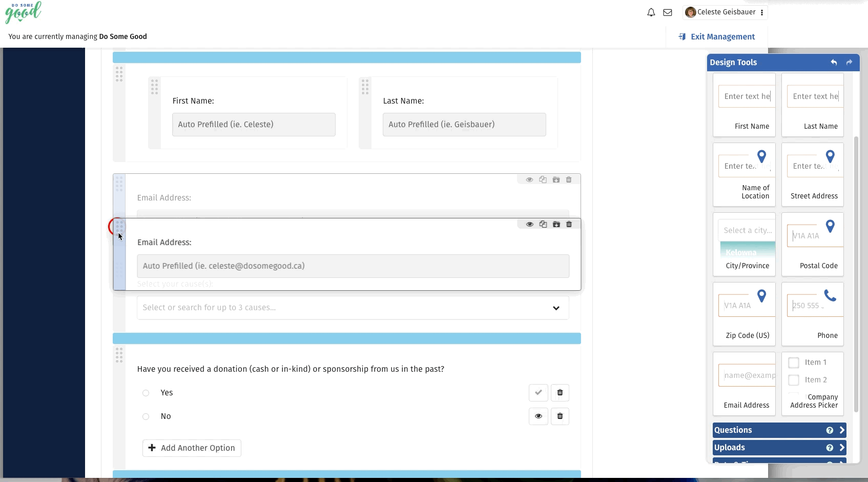Click the Do Some Good logo
The height and width of the screenshot is (482, 868).
pos(23,12)
